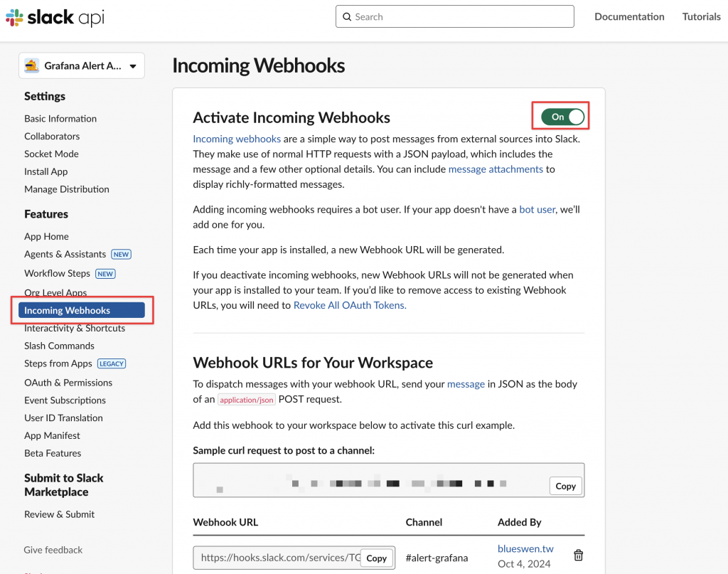Image resolution: width=728 pixels, height=574 pixels.
Task: Copy the hooks.slack.com webhook URL
Action: coord(376,558)
